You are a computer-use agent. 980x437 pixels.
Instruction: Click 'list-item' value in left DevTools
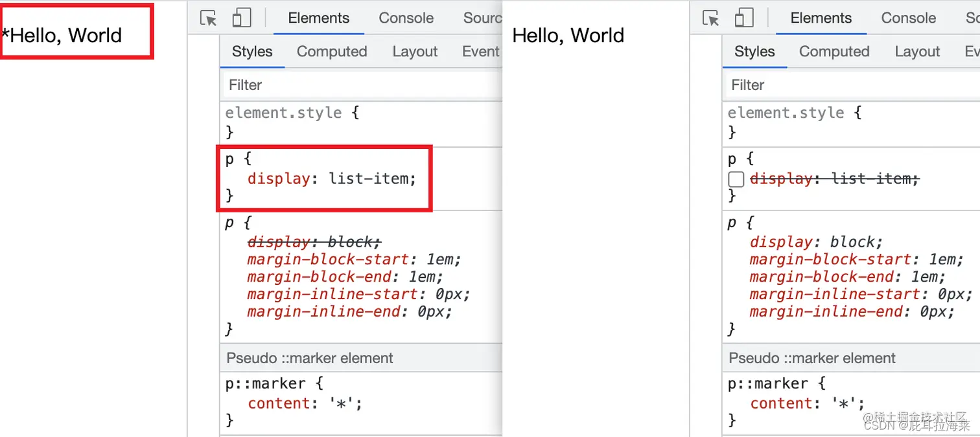(369, 179)
